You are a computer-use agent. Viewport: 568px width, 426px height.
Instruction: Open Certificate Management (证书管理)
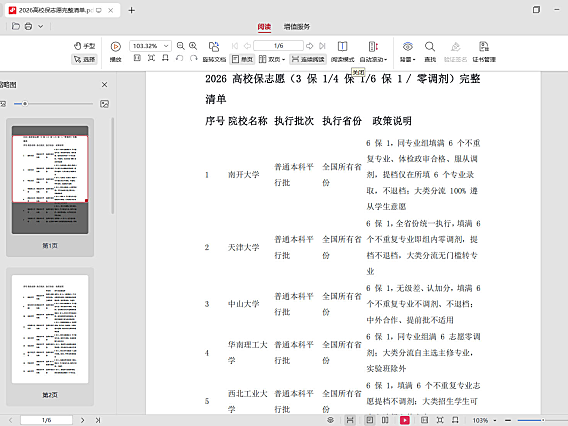[x=484, y=51]
